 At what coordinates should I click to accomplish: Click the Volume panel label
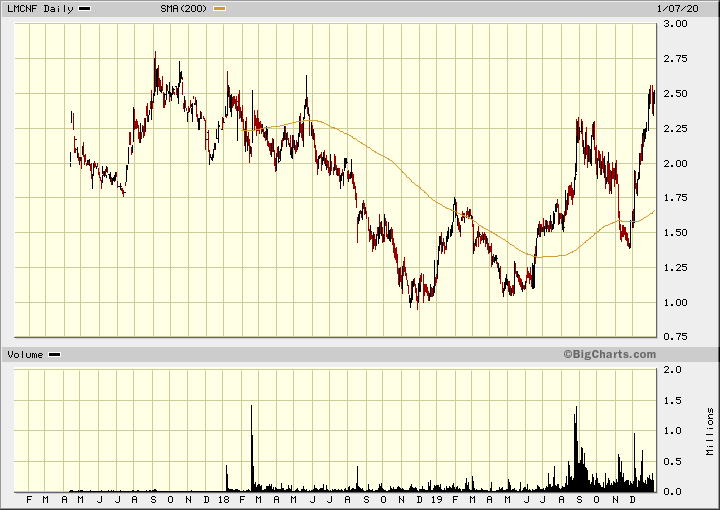(25, 354)
